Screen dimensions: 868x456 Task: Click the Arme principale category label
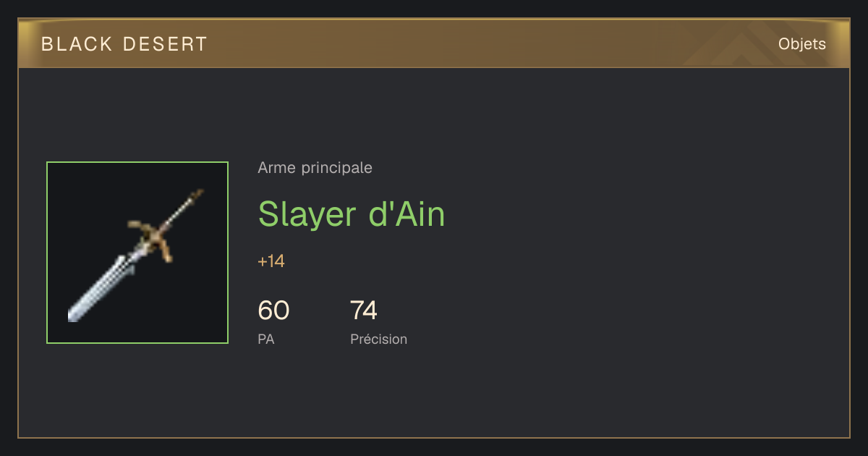point(315,168)
